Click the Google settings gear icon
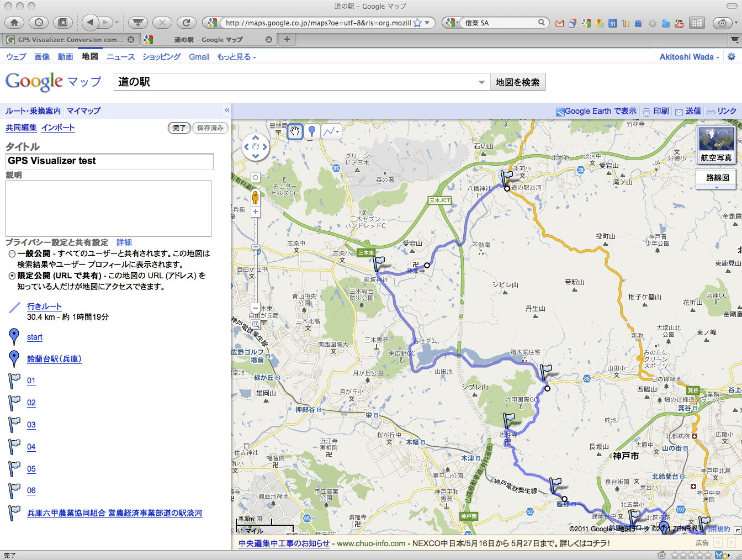 [x=732, y=57]
